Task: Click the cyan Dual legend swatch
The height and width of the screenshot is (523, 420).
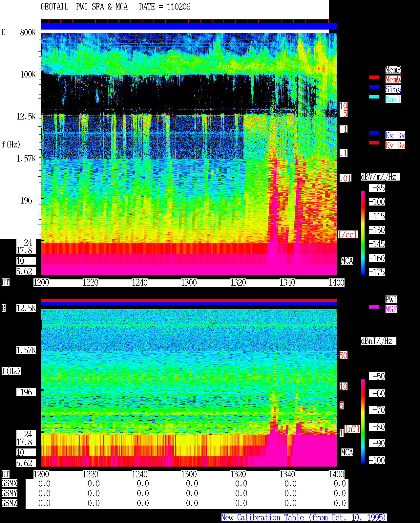Action: tap(374, 97)
